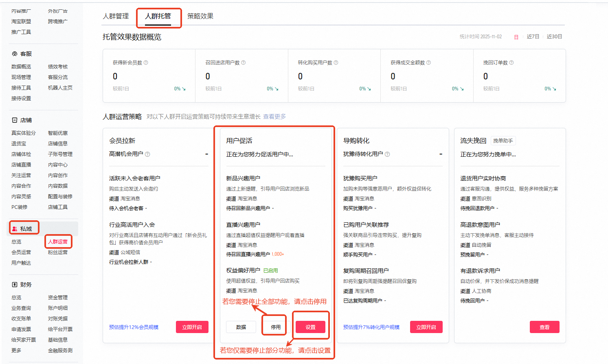Click the 店铺 section icon in sidebar
This screenshot has height=364, width=608.
[15, 120]
